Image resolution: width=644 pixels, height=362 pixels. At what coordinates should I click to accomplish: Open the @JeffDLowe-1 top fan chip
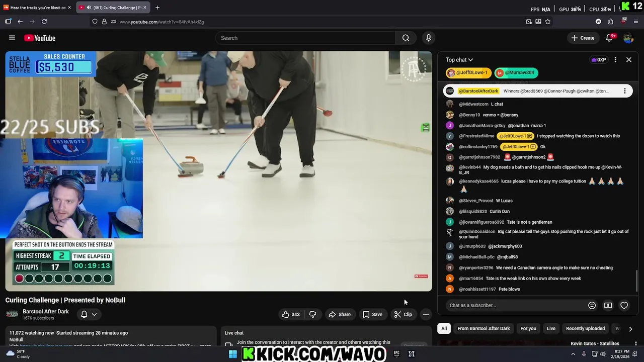[x=468, y=73]
